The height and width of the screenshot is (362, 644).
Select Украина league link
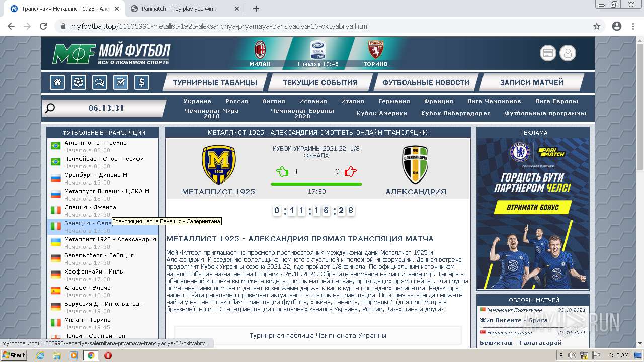[197, 101]
